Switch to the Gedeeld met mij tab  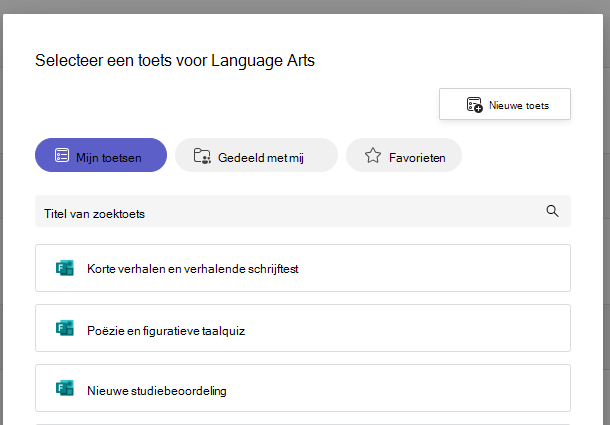tap(256, 155)
